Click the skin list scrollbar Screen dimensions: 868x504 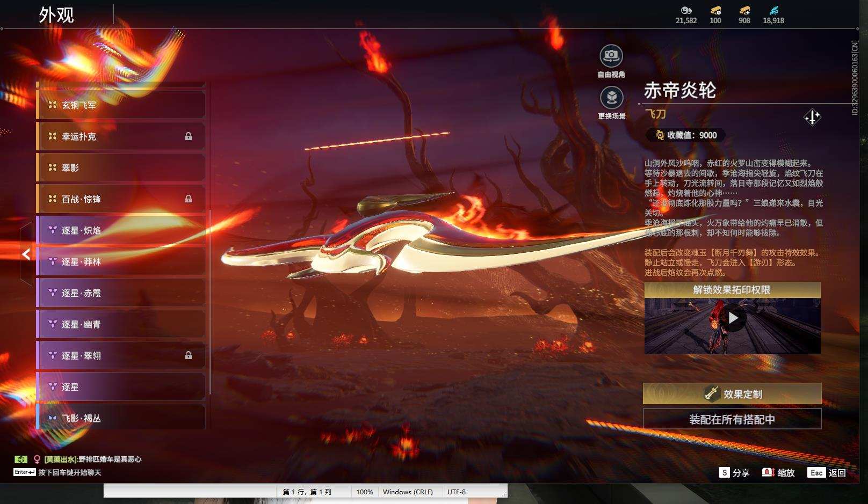pos(209,302)
